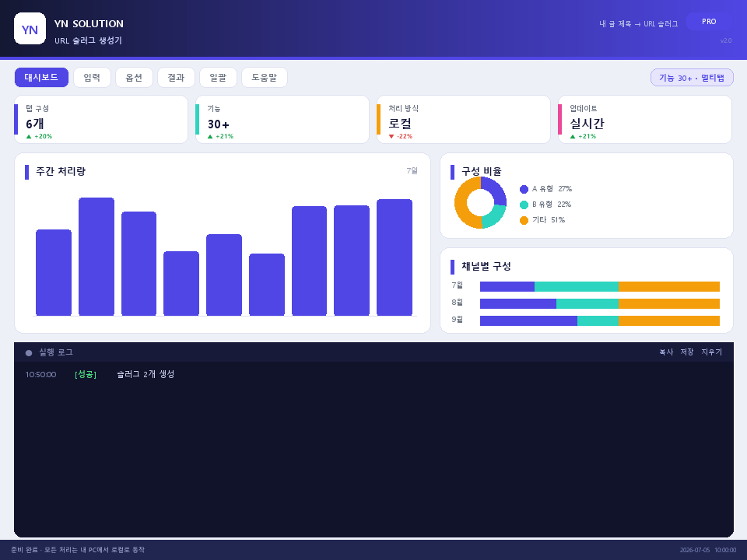Select the B 유형 teal legend dot
The height and width of the screenshot is (560, 747).
tap(524, 205)
